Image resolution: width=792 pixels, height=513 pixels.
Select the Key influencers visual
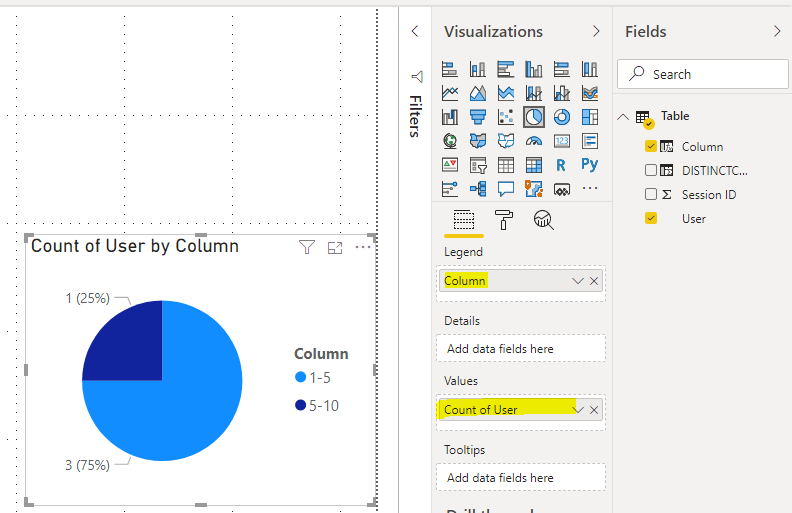click(450, 189)
